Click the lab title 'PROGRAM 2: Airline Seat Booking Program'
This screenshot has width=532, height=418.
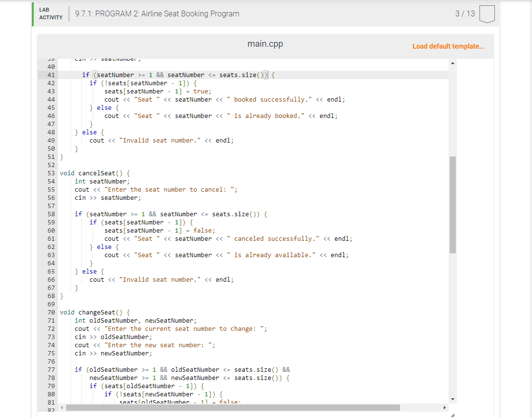pyautogui.click(x=167, y=14)
